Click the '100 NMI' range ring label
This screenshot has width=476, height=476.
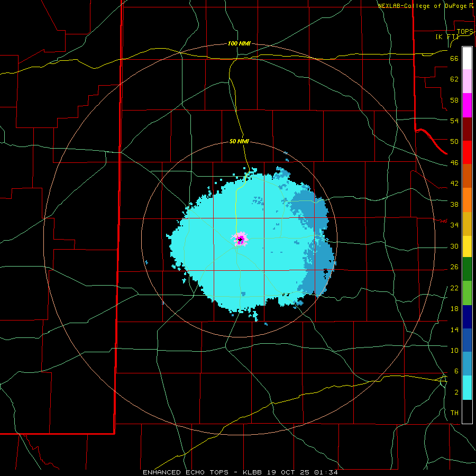pos(239,43)
